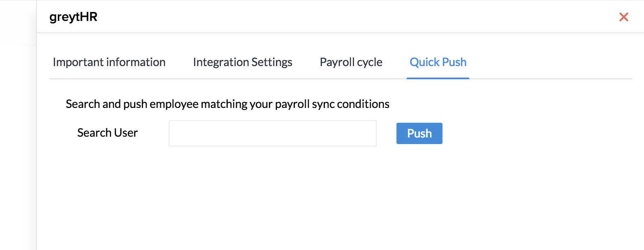
Task: Go to the Payroll cycle tab
Action: 351,62
